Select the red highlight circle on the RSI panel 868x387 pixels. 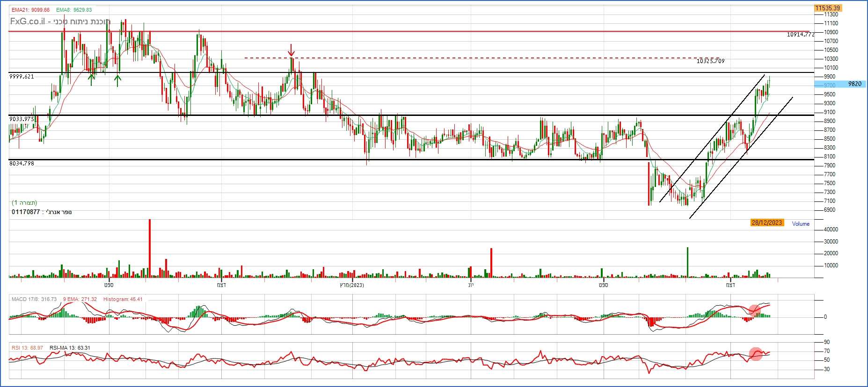click(756, 354)
